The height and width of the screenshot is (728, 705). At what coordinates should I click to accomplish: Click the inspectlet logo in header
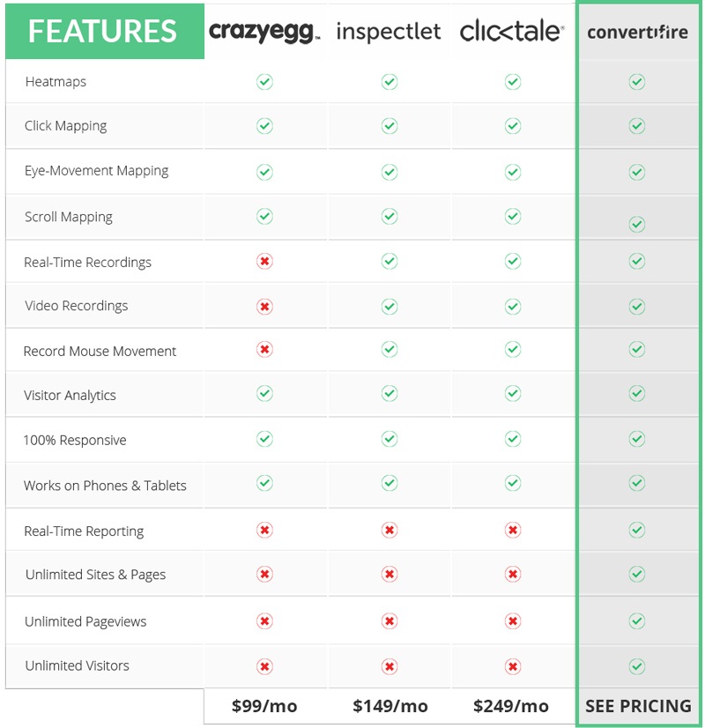(389, 32)
